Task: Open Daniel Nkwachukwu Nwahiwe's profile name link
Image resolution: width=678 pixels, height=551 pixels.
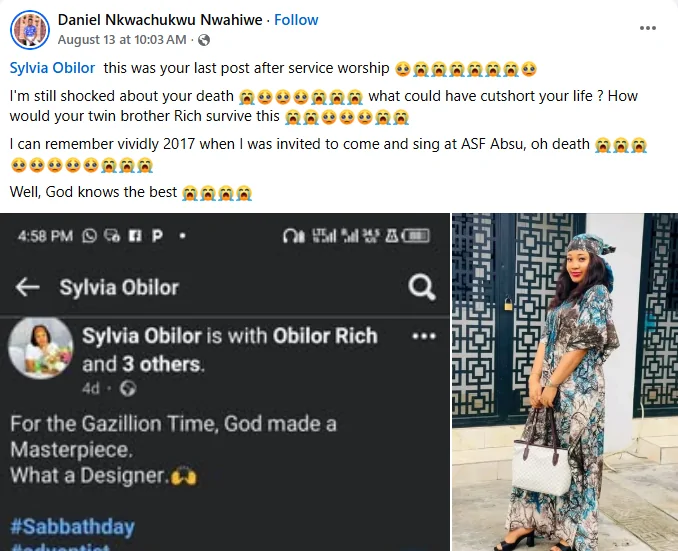Action: tap(160, 20)
